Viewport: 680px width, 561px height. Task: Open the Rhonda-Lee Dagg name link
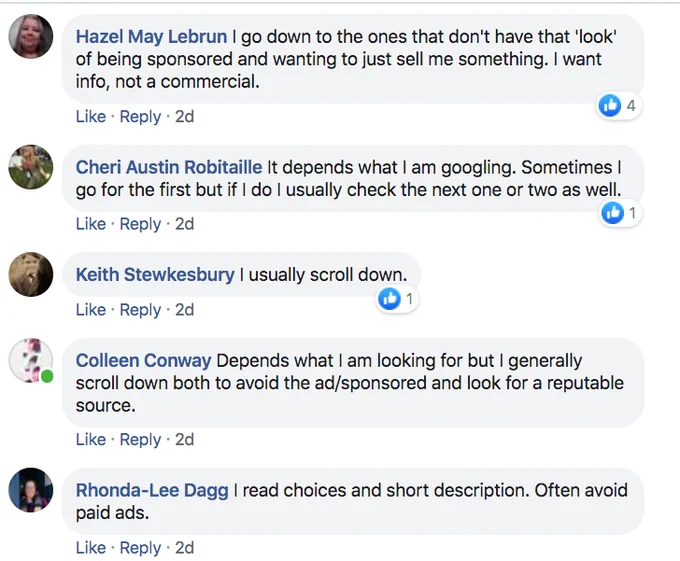[152, 490]
